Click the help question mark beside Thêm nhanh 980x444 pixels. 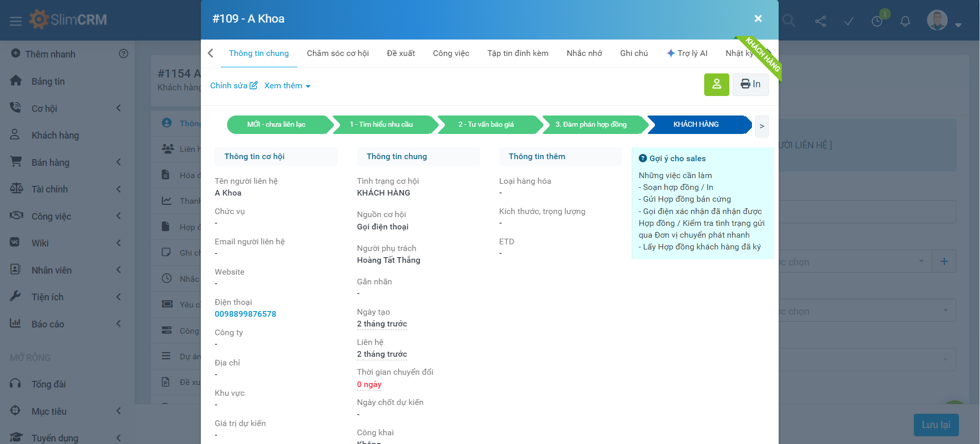(123, 54)
